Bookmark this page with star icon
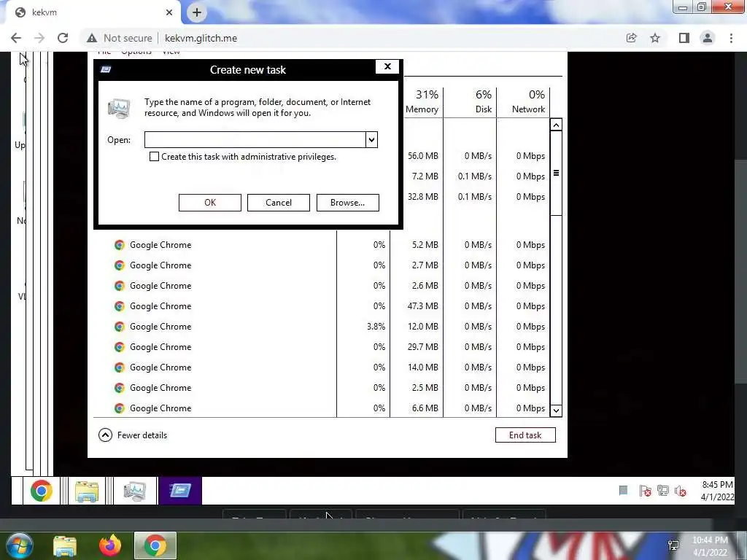The height and width of the screenshot is (560, 747). (x=656, y=38)
